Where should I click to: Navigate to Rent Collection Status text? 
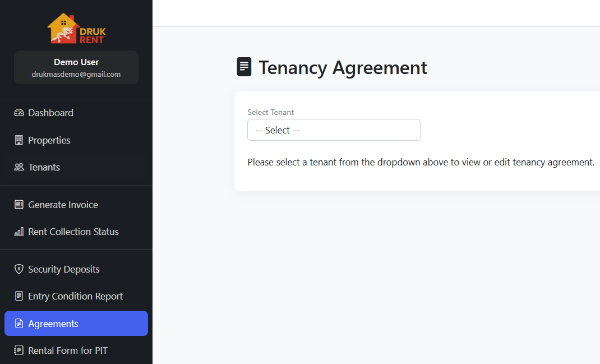point(73,232)
